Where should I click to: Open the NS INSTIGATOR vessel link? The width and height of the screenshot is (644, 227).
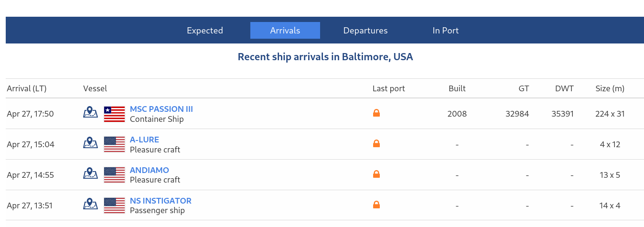pos(161,201)
